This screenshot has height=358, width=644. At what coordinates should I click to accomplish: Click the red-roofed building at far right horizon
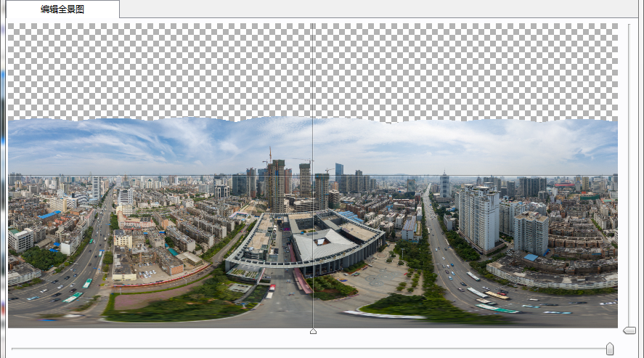pyautogui.click(x=564, y=187)
